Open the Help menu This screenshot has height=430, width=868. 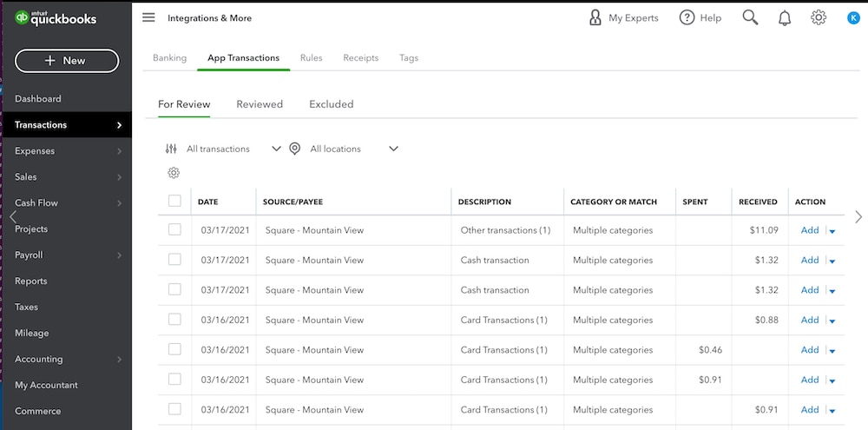(x=700, y=17)
